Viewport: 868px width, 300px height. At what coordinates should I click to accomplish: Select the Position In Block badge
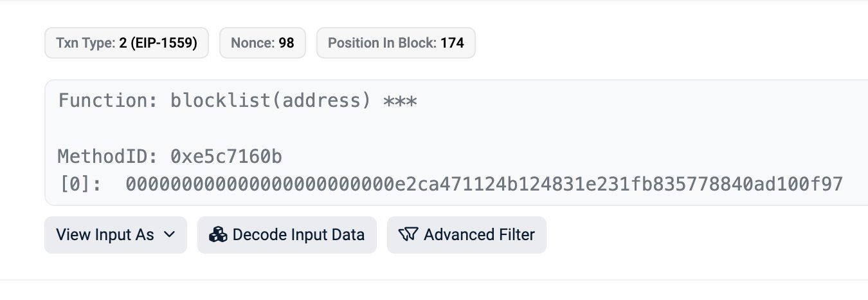pos(396,43)
